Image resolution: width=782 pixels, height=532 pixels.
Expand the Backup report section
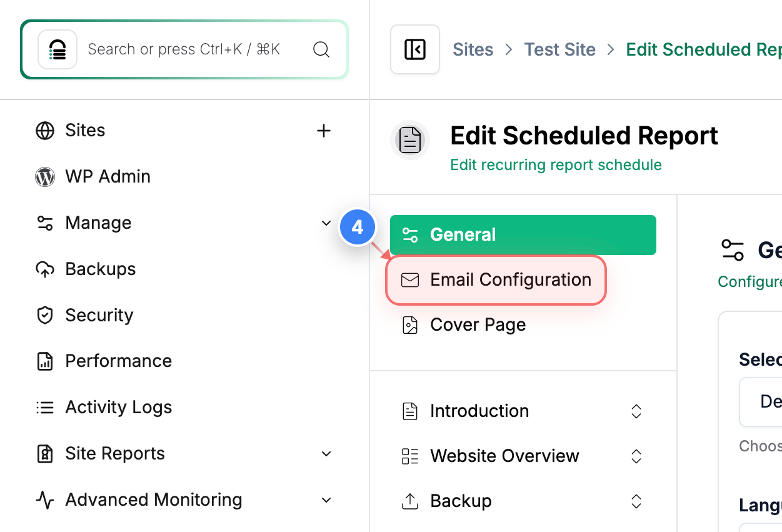[x=636, y=501]
